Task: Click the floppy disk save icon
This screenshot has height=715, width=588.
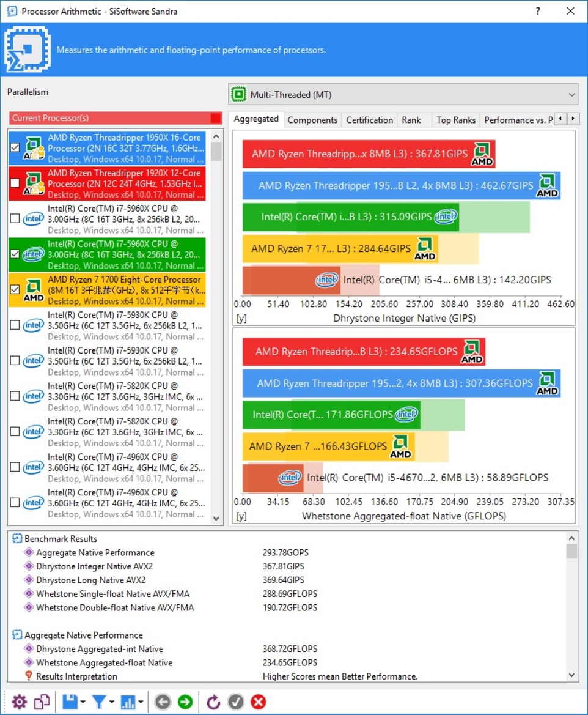Action: (x=70, y=702)
